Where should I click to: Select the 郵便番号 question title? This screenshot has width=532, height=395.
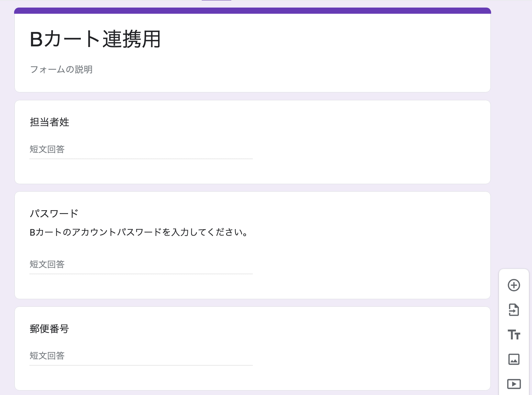(x=49, y=329)
